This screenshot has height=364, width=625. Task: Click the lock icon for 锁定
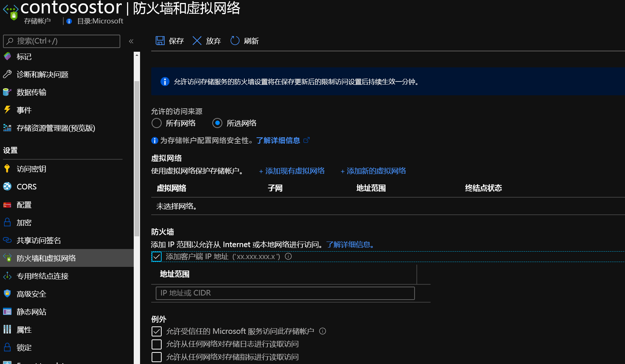point(7,347)
